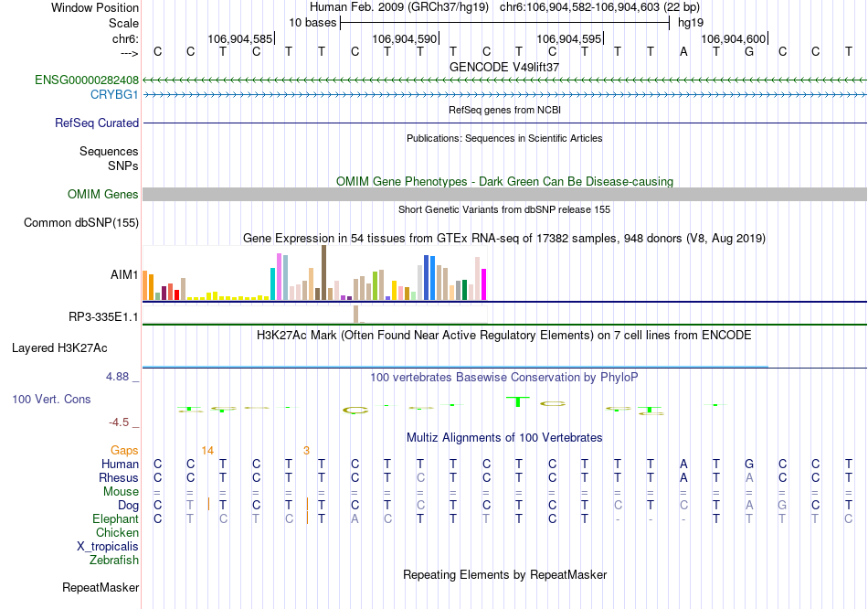Select the Human alignment row label
This screenshot has height=609, width=868.
[120, 464]
